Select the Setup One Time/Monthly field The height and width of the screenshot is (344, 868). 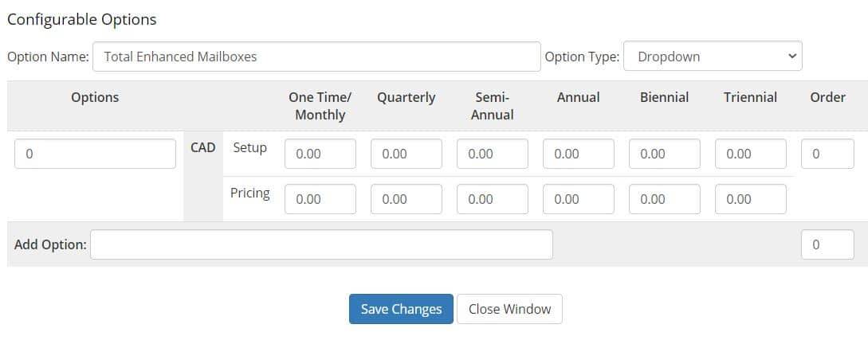pyautogui.click(x=320, y=154)
